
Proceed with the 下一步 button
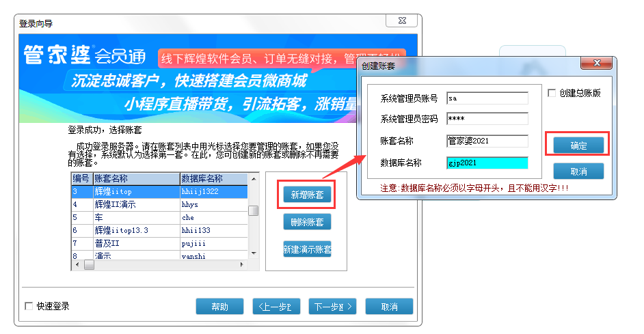coord(332,307)
